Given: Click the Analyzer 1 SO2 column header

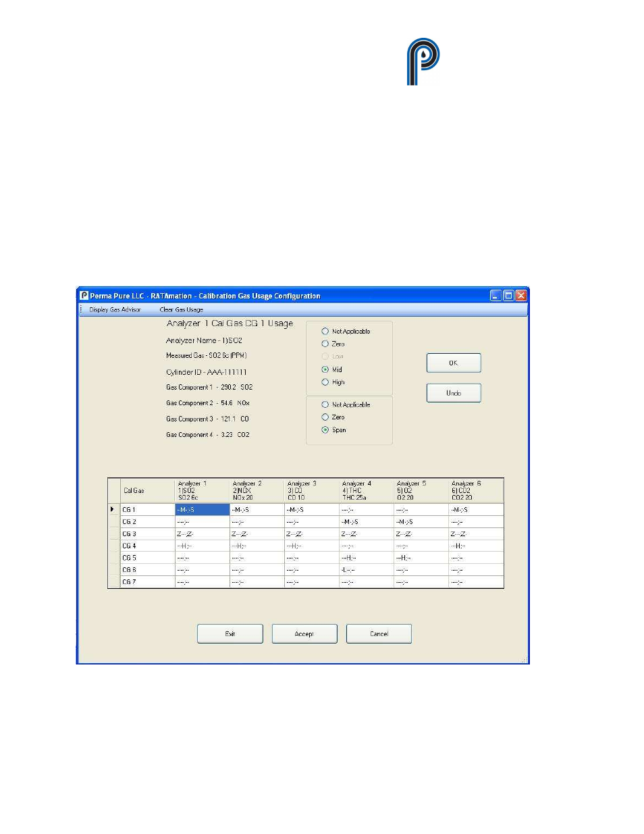Looking at the screenshot, I should 203,491.
